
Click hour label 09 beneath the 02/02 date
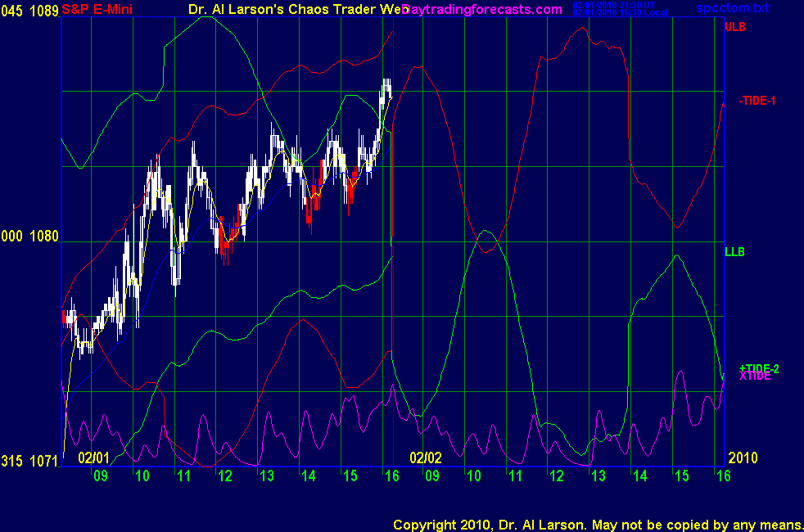pyautogui.click(x=432, y=476)
